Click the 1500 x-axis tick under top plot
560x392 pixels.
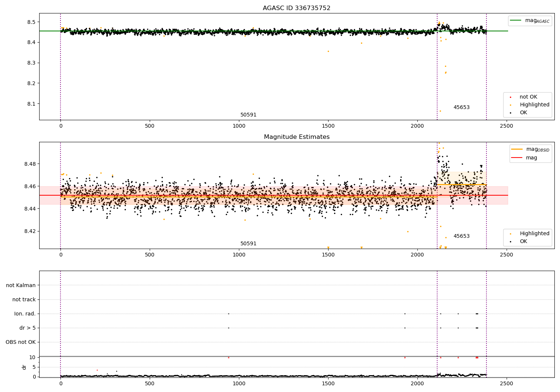(x=328, y=126)
